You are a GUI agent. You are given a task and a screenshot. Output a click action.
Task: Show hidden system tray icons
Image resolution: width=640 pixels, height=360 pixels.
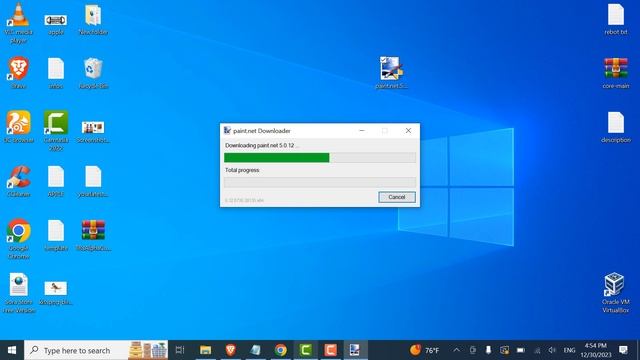[456, 350]
